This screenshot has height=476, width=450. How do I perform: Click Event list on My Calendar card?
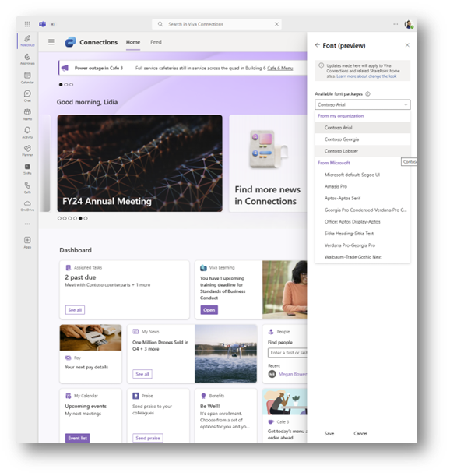[x=78, y=438]
